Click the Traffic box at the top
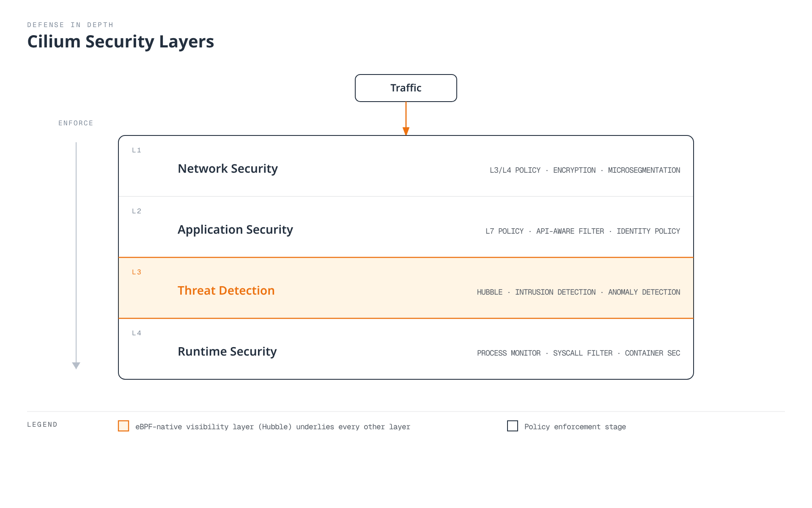This screenshot has height=508, width=812. tap(406, 88)
